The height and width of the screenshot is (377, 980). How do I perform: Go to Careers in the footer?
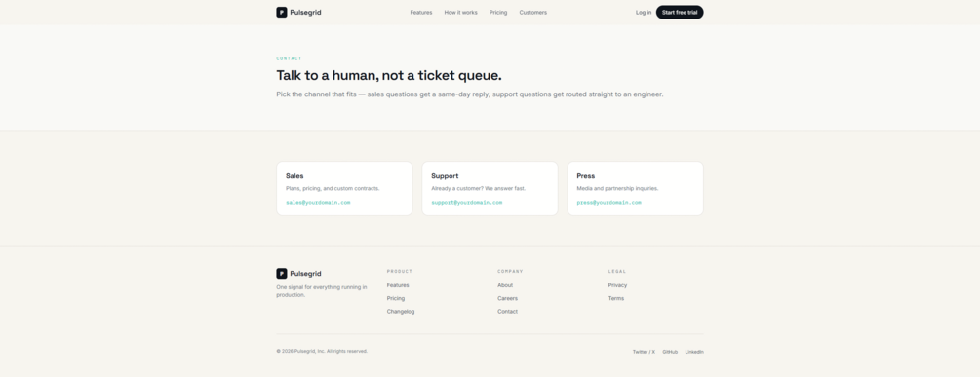(507, 298)
